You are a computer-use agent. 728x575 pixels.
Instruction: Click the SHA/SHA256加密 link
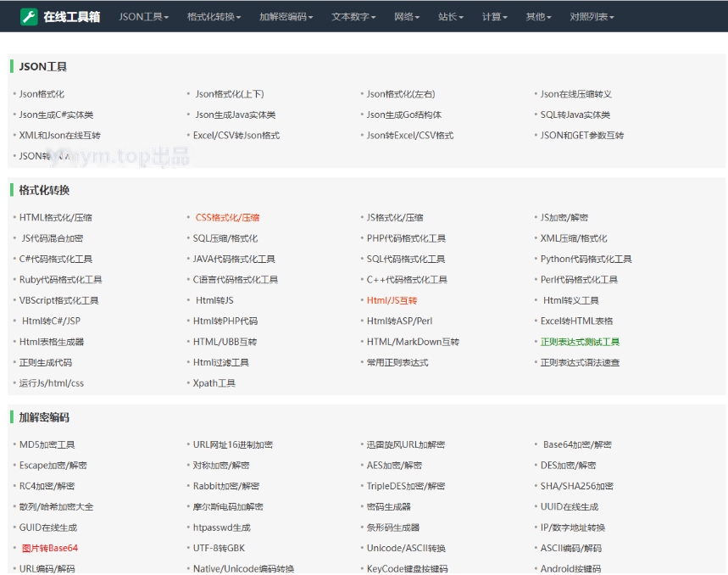576,486
